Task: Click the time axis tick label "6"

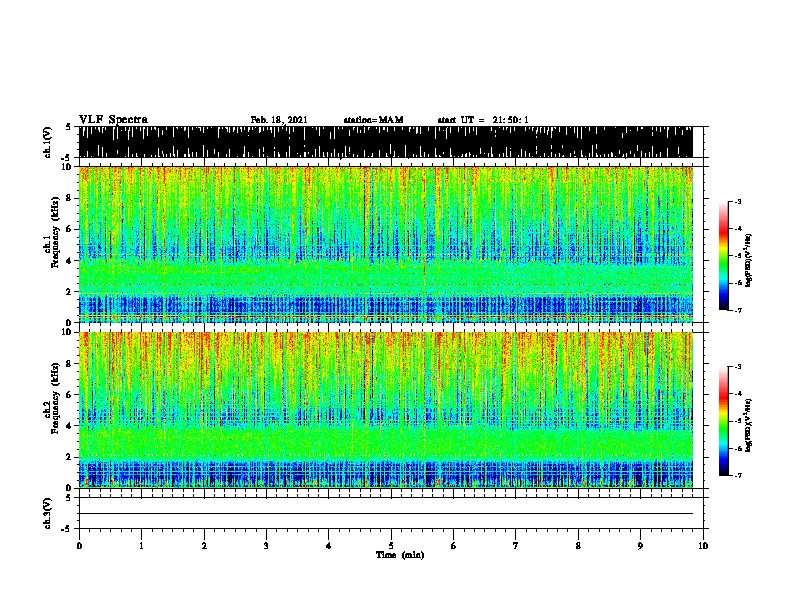Action: pyautogui.click(x=454, y=546)
